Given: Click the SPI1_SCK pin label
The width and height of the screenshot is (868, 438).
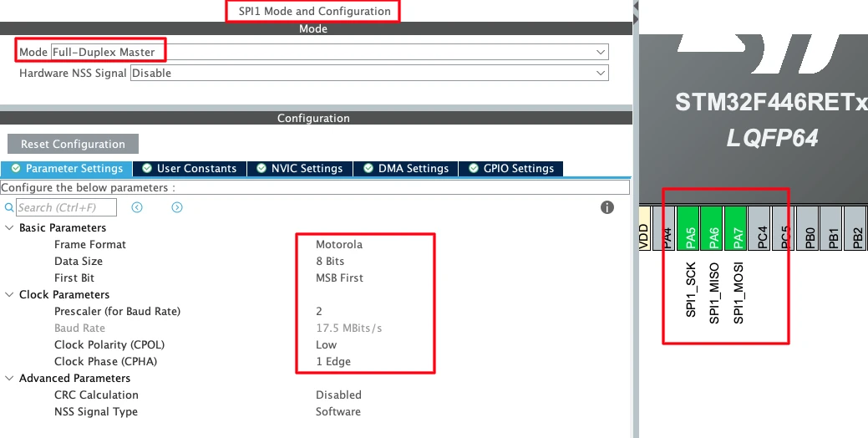Looking at the screenshot, I should [x=690, y=289].
